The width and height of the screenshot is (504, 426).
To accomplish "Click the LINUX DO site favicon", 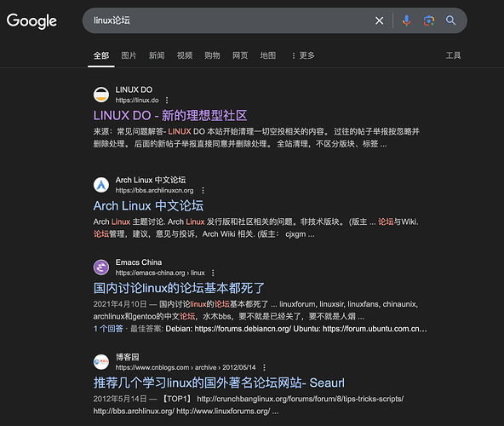I will (101, 95).
